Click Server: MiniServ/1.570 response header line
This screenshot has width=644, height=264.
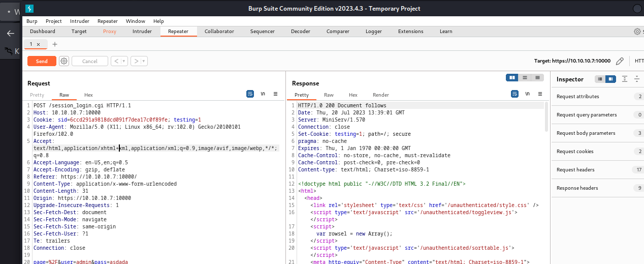(x=332, y=120)
